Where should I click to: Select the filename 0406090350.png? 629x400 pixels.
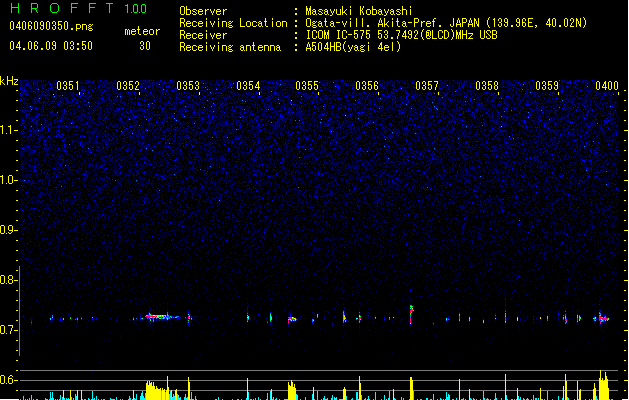[x=51, y=27]
